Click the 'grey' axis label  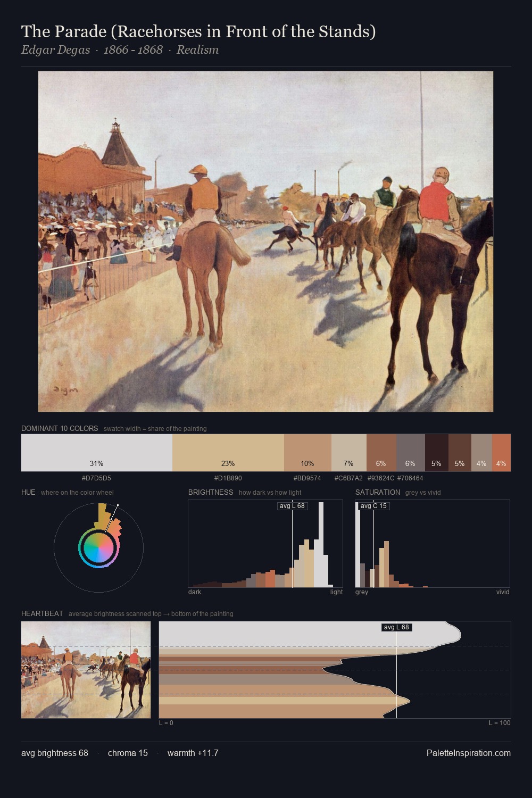click(362, 592)
